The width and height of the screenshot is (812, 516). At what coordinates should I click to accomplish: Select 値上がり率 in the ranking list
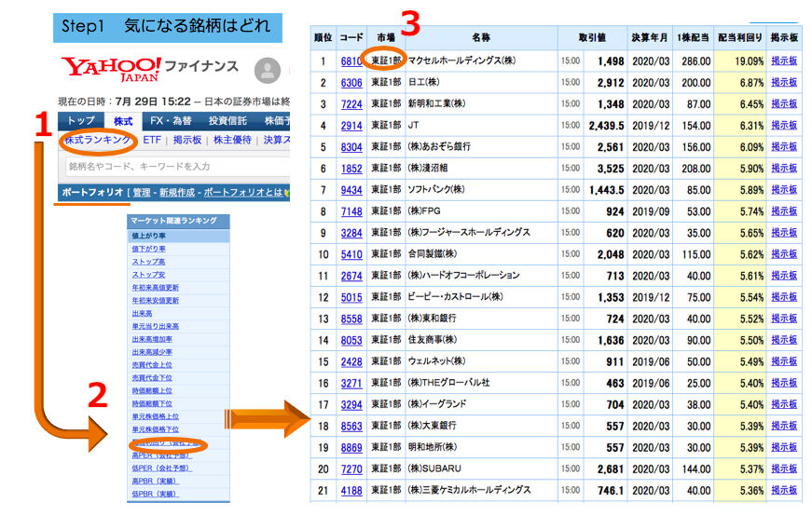(x=148, y=236)
